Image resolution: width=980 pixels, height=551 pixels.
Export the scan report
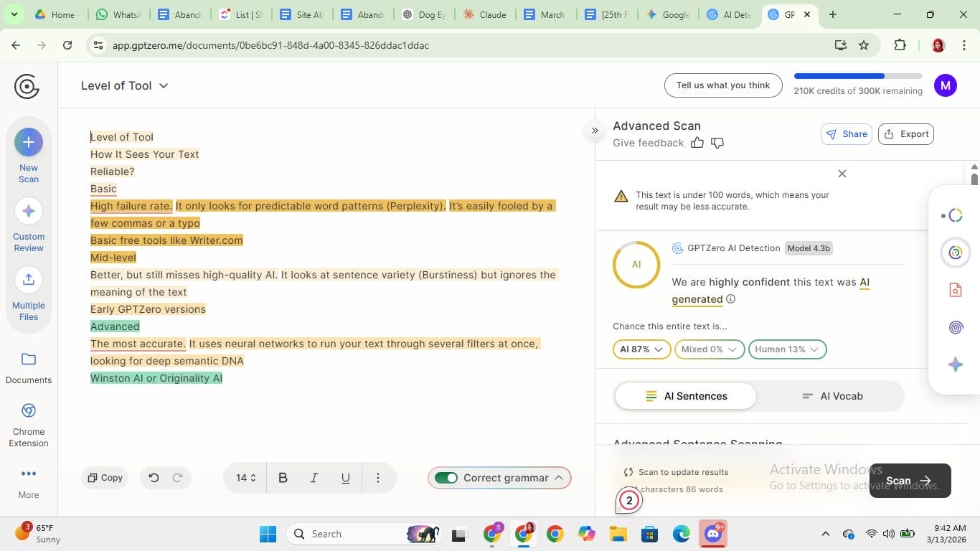click(906, 134)
